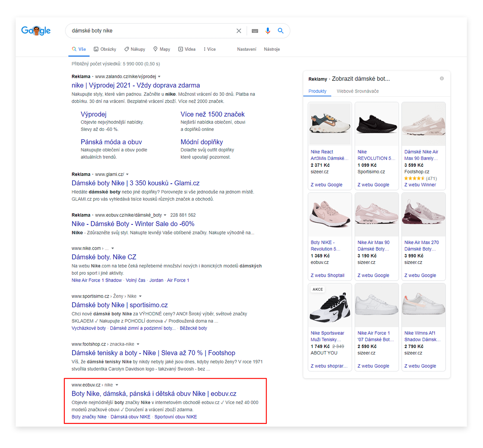Expand arrow next to glami.cz ad URL
Screen dimensions: 483x448
coord(127,174)
